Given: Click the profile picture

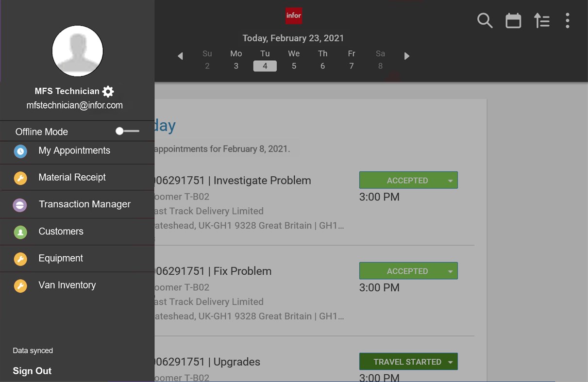Looking at the screenshot, I should (x=77, y=51).
